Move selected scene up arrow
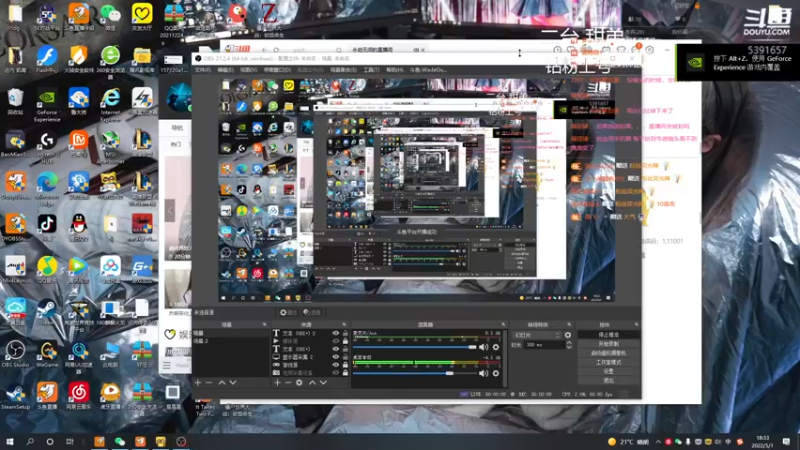The width and height of the screenshot is (800, 450). 222,383
